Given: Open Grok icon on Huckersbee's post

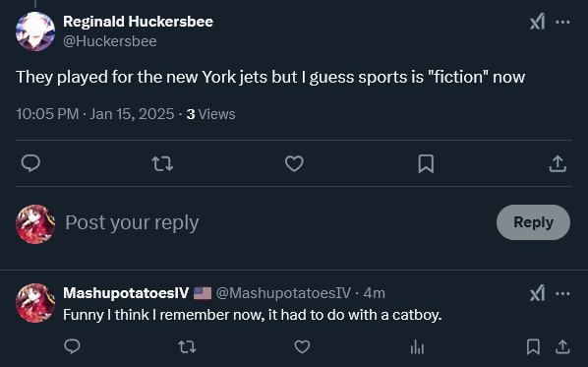Looking at the screenshot, I should (x=538, y=22).
